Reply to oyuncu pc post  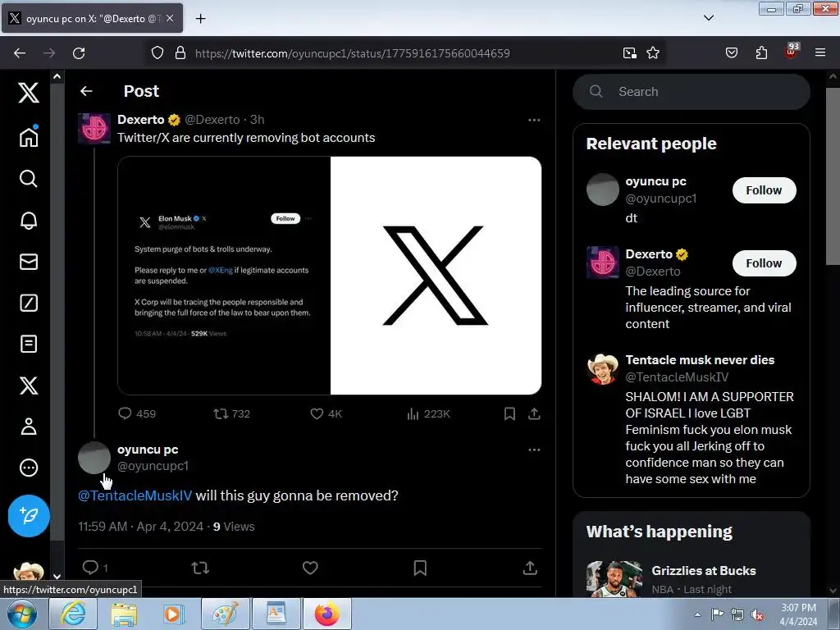point(95,568)
